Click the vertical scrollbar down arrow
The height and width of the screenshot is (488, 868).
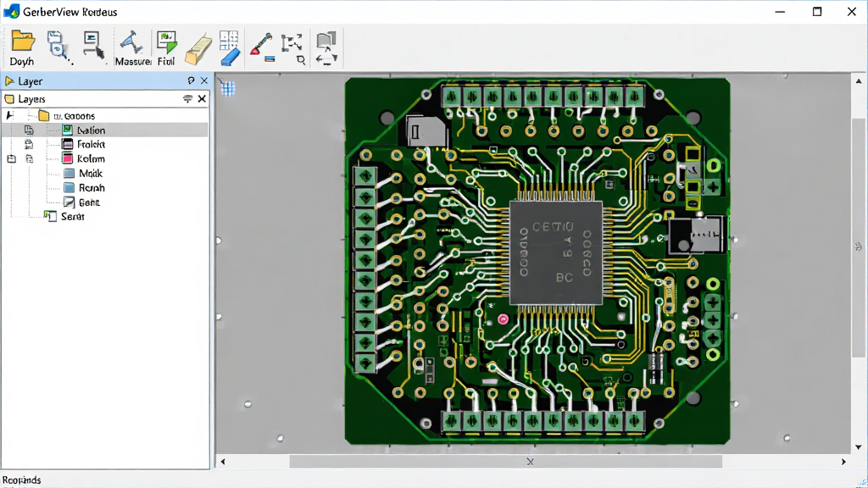pos(859,447)
